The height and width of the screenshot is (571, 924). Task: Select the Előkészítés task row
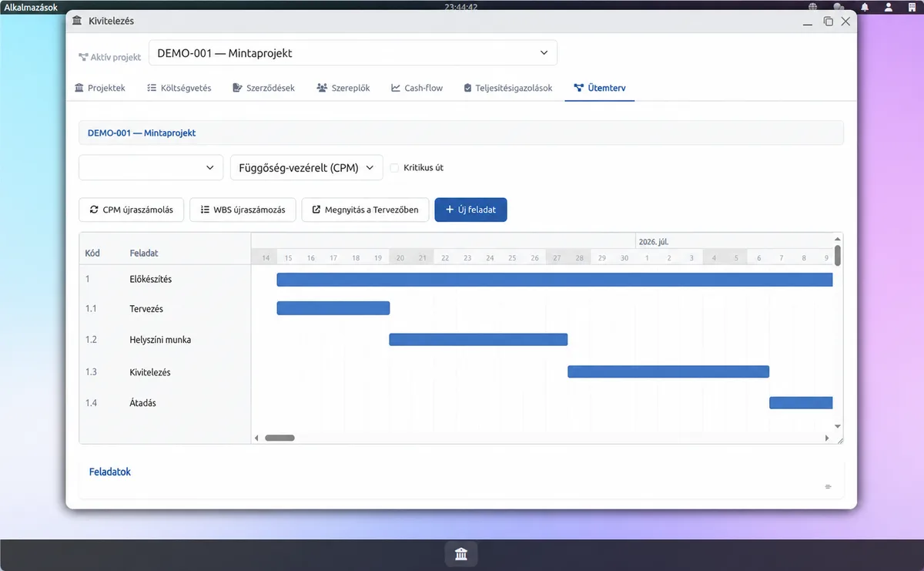tap(165, 279)
